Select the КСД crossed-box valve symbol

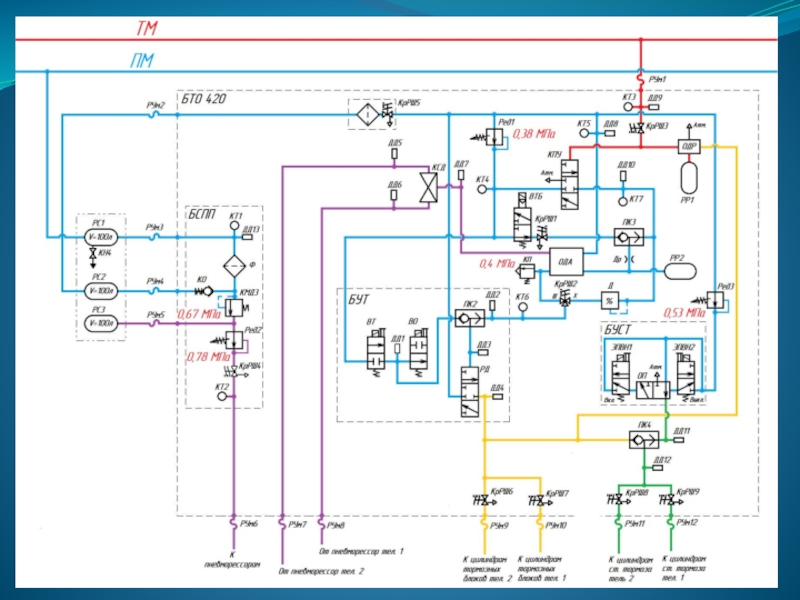pos(429,188)
